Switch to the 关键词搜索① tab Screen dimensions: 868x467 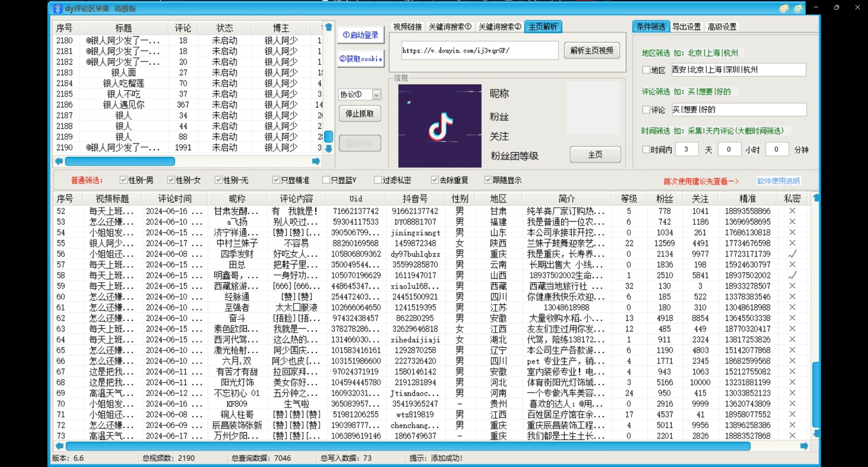(x=449, y=26)
